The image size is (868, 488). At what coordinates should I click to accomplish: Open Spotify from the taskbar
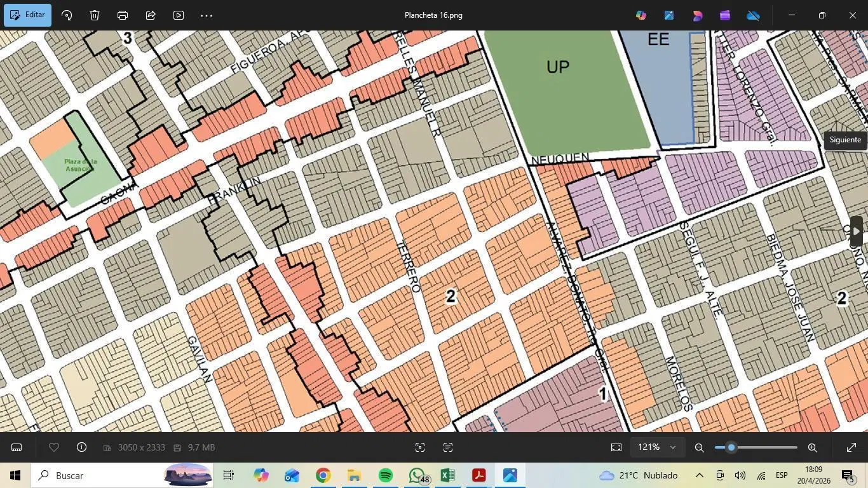coord(386,475)
